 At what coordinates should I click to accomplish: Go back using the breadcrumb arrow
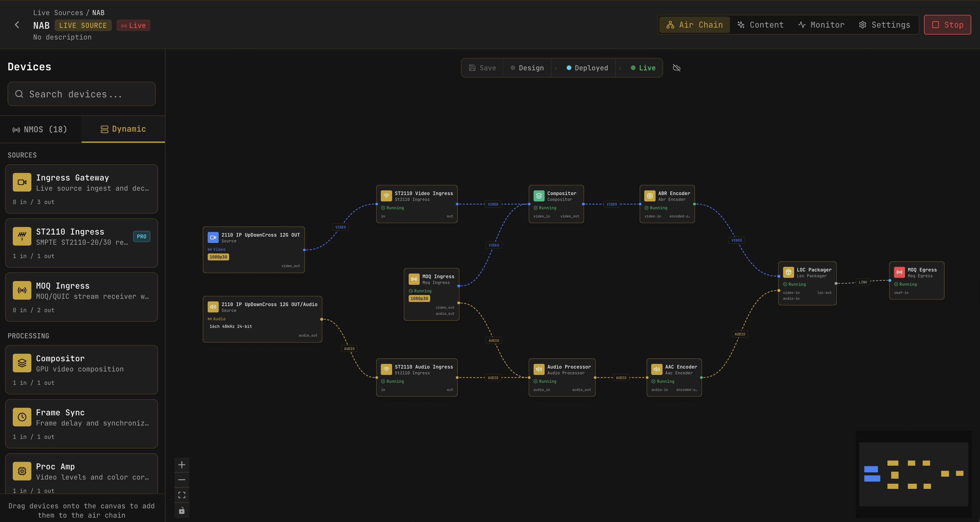pyautogui.click(x=17, y=24)
